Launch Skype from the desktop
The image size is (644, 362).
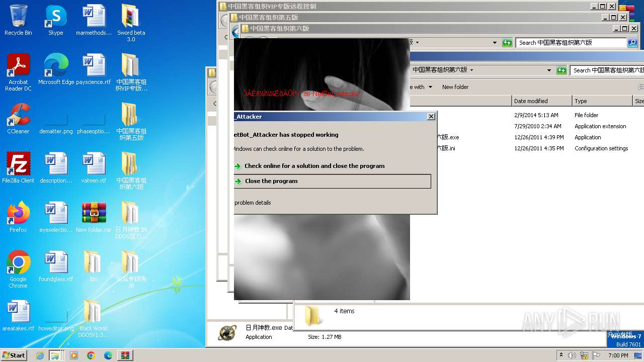click(x=55, y=20)
